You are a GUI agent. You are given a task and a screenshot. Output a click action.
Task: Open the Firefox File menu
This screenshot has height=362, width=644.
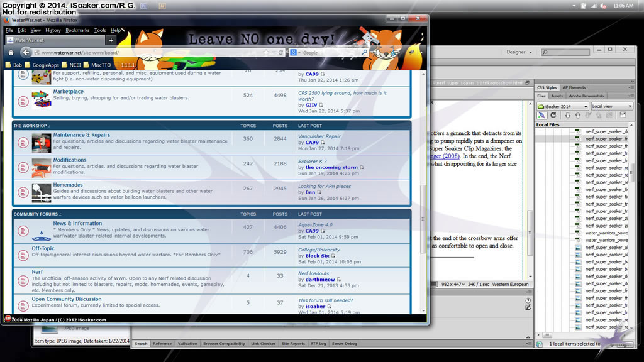pyautogui.click(x=9, y=30)
